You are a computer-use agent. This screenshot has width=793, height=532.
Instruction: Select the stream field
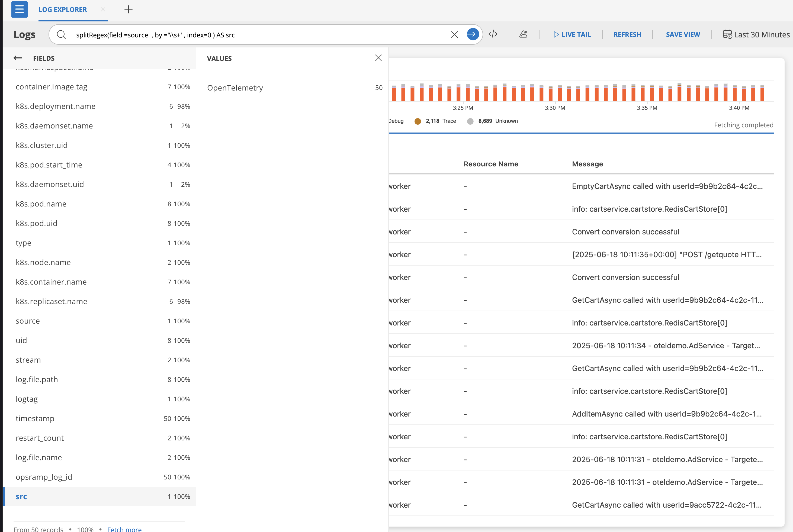pyautogui.click(x=99, y=360)
